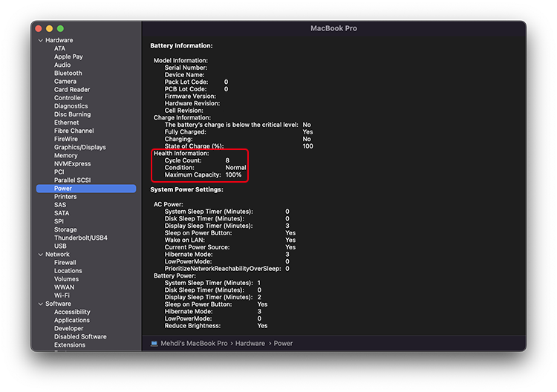557x392 pixels.
Task: Click the Reduce Brightness row
Action: tap(216, 326)
